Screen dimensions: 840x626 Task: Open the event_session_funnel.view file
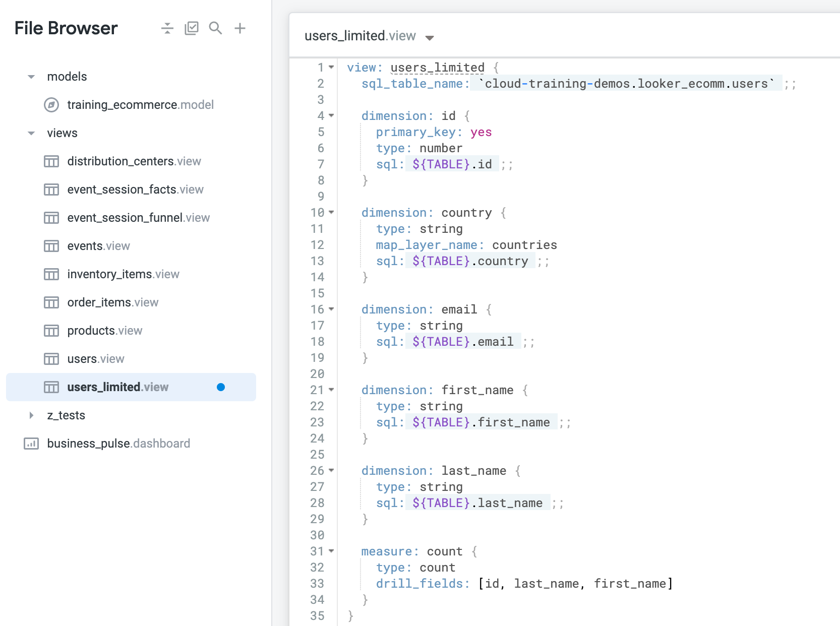(138, 218)
